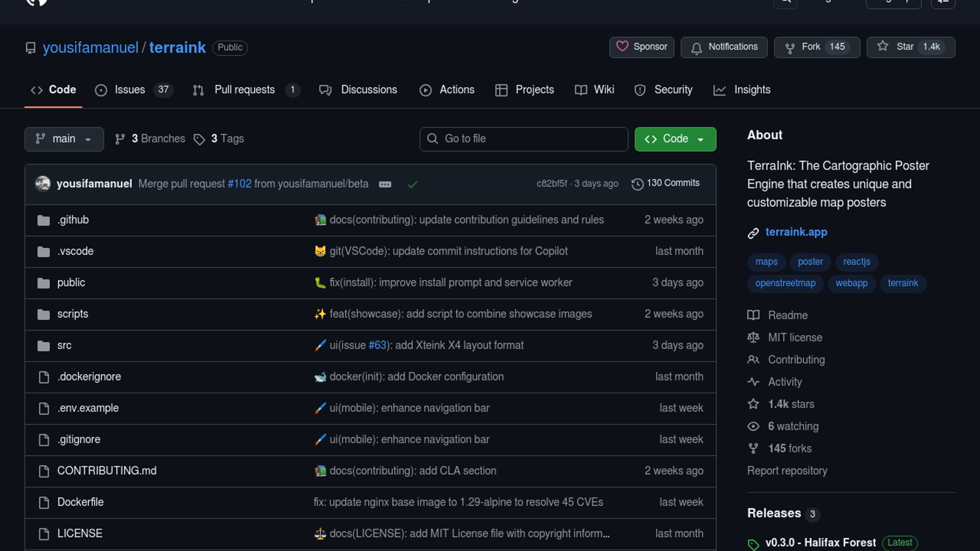This screenshot has width=980, height=551.
Task: Click the 3 Tags tag icon
Action: click(x=199, y=139)
